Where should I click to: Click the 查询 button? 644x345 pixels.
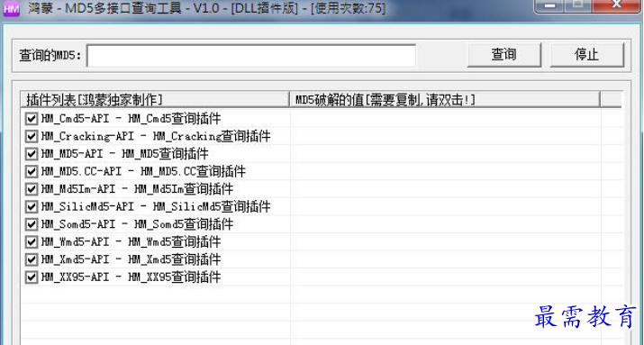point(504,55)
